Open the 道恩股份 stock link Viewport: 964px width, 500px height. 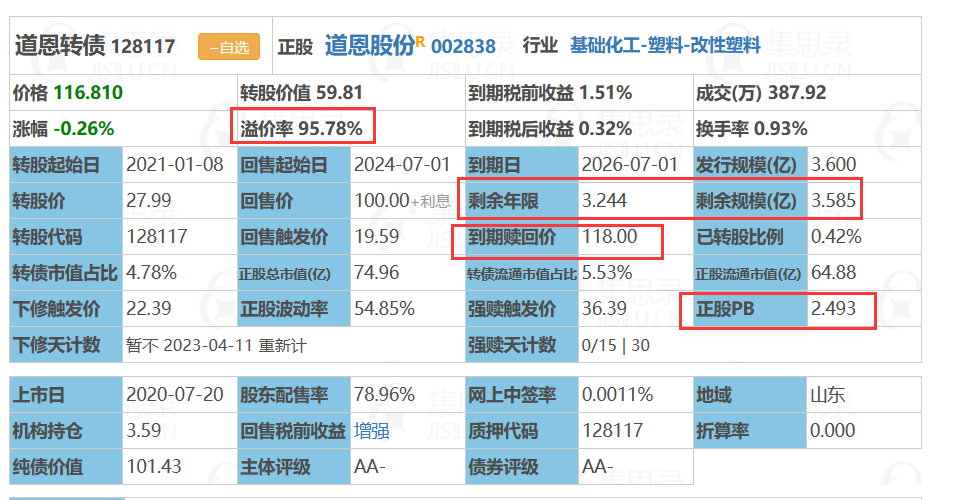(370, 46)
